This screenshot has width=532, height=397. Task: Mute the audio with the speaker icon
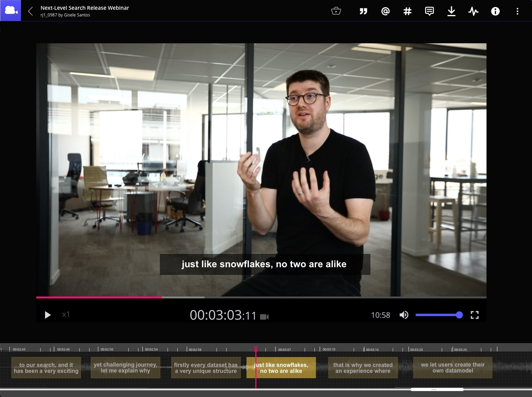point(404,315)
